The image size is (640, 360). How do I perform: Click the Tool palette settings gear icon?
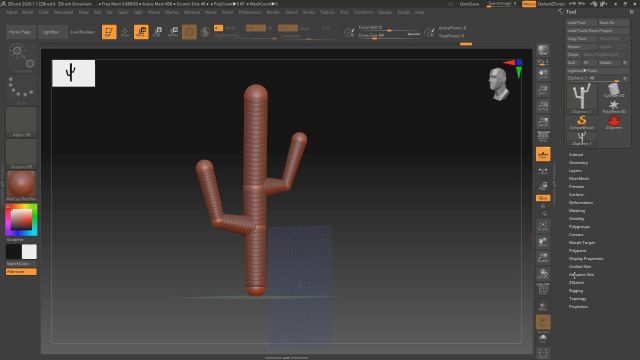click(632, 12)
